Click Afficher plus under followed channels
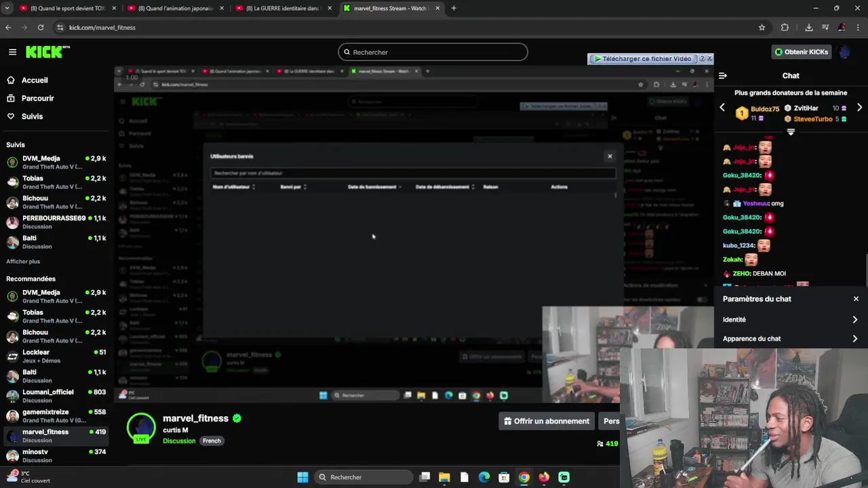The image size is (868, 488). (23, 262)
